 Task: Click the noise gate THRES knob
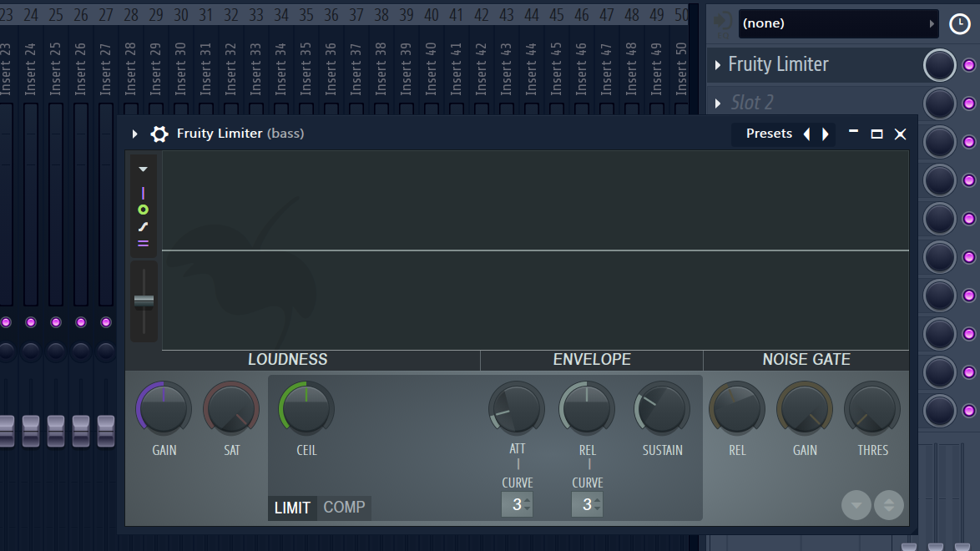[872, 409]
